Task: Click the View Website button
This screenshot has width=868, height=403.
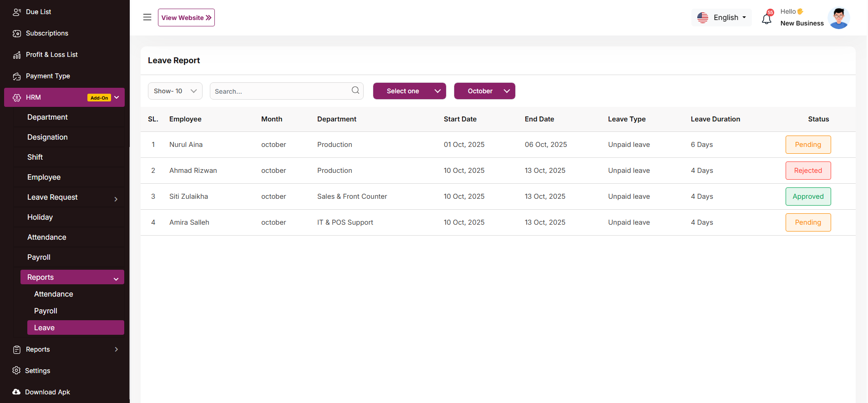Action: 186,18
